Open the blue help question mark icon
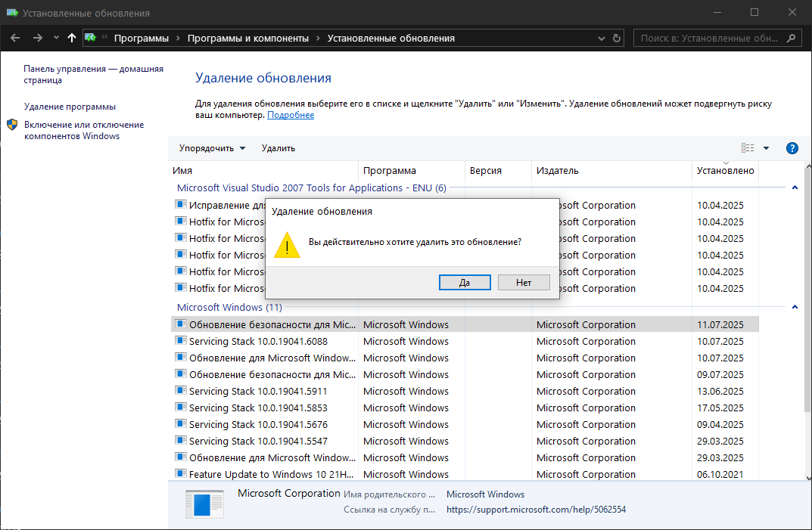The width and height of the screenshot is (812, 530). [x=792, y=148]
